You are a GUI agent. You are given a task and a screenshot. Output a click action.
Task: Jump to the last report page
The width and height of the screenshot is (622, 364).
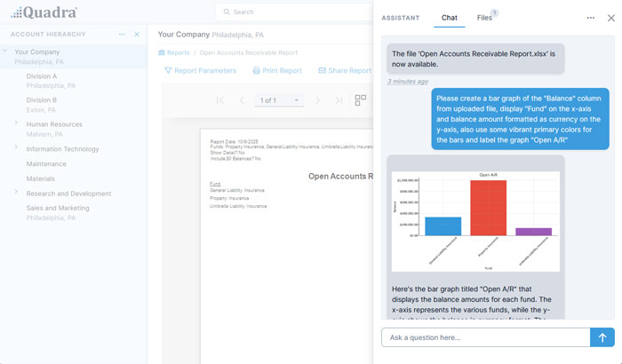pos(339,100)
